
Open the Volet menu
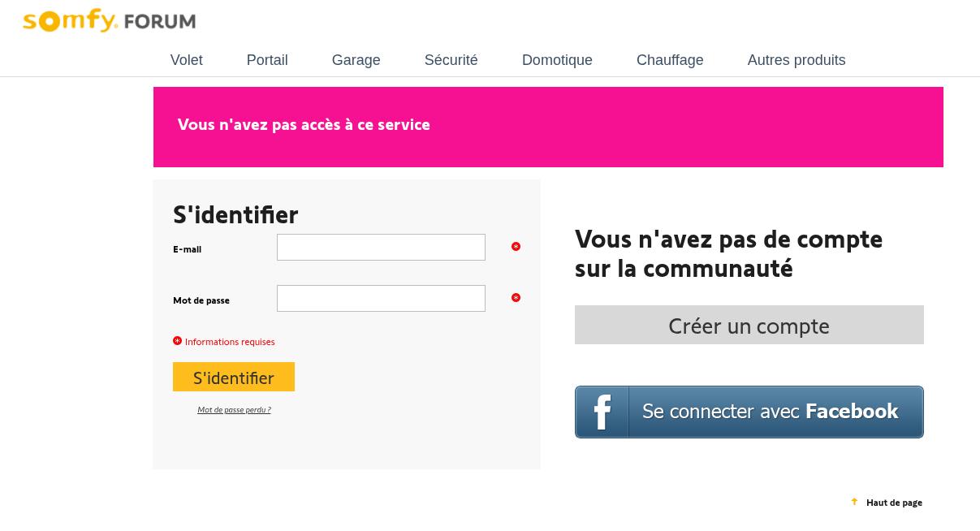point(186,60)
